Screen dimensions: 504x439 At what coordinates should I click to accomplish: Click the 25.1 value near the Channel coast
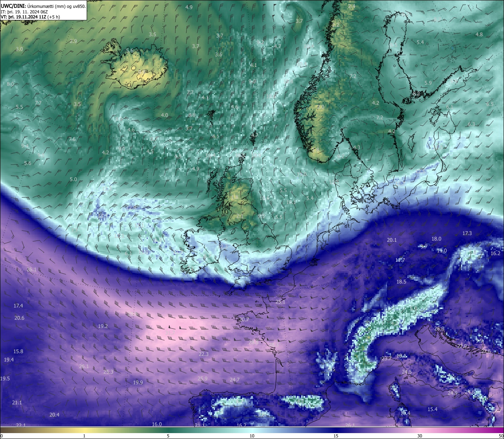tap(280, 302)
